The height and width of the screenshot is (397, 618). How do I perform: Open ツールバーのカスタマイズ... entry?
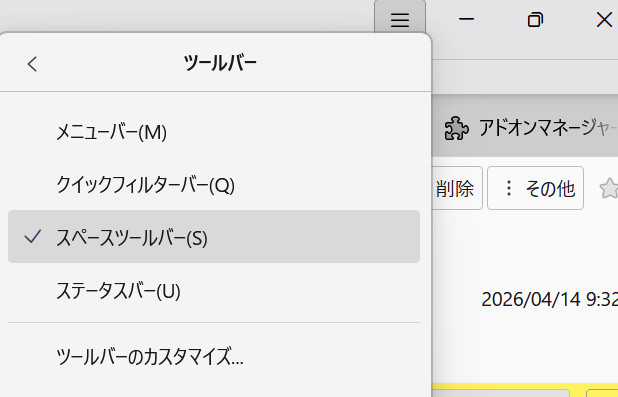214,356
